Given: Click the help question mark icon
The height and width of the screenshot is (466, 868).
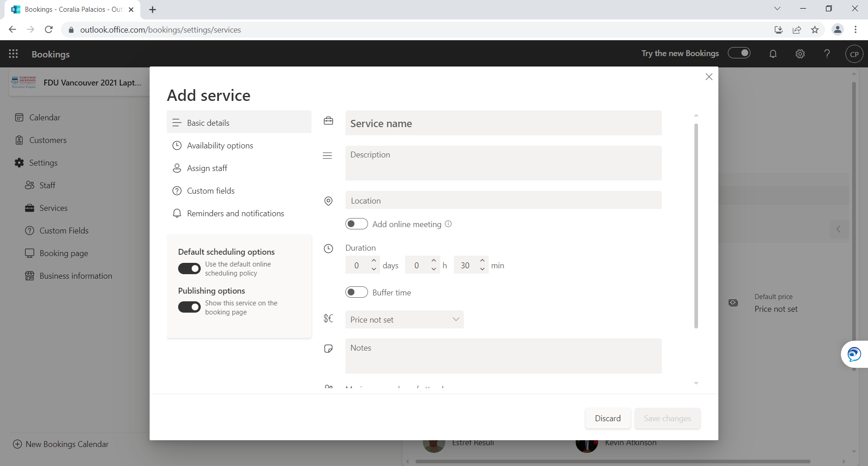Looking at the screenshot, I should tap(827, 54).
